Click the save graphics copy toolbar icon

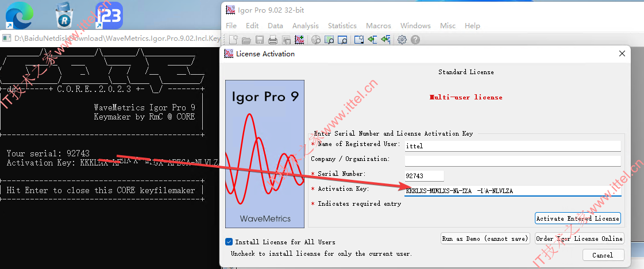(286, 40)
